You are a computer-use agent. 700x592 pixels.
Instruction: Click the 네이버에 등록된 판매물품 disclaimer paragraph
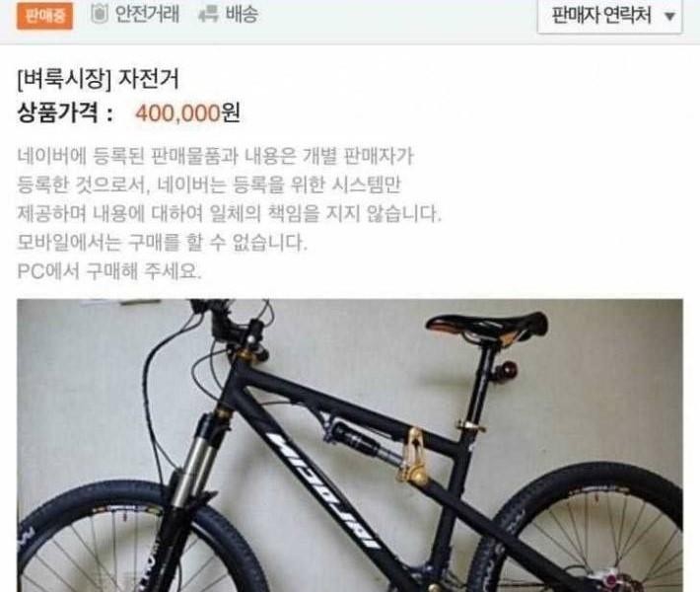click(230, 185)
